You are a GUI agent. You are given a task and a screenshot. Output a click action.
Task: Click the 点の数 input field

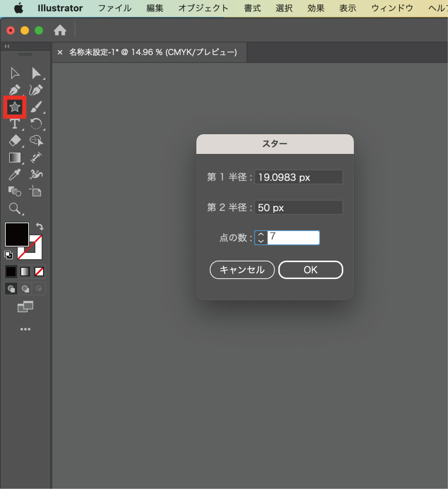294,237
